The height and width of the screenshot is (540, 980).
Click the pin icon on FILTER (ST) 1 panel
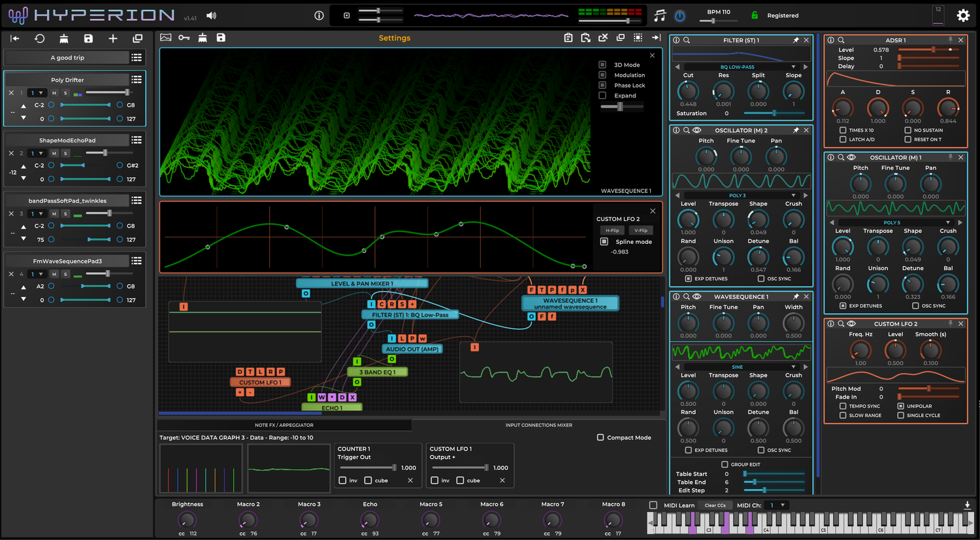pos(794,40)
